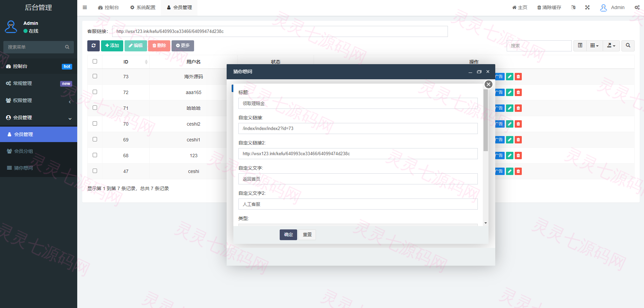Check the checkbox for user ceshi2

click(95, 124)
